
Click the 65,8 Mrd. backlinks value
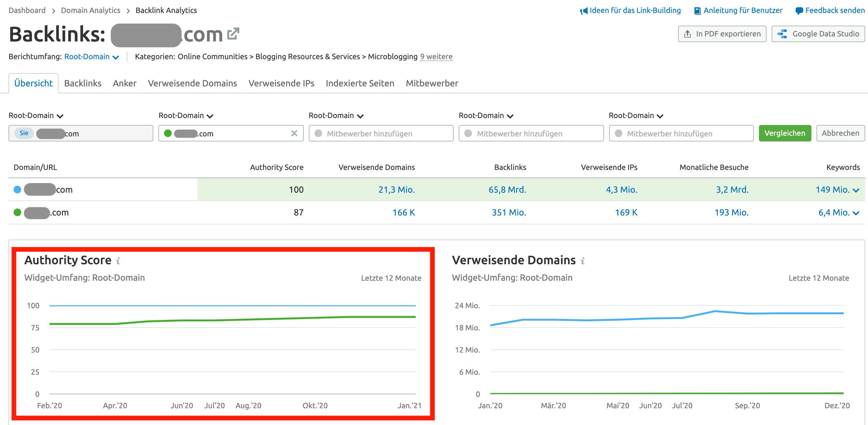pyautogui.click(x=507, y=190)
